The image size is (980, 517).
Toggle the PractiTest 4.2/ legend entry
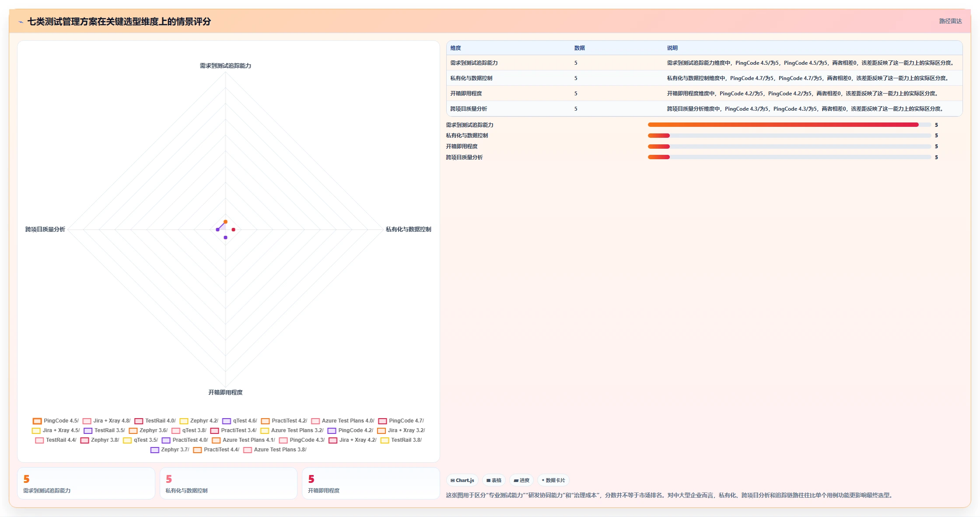[x=284, y=421]
